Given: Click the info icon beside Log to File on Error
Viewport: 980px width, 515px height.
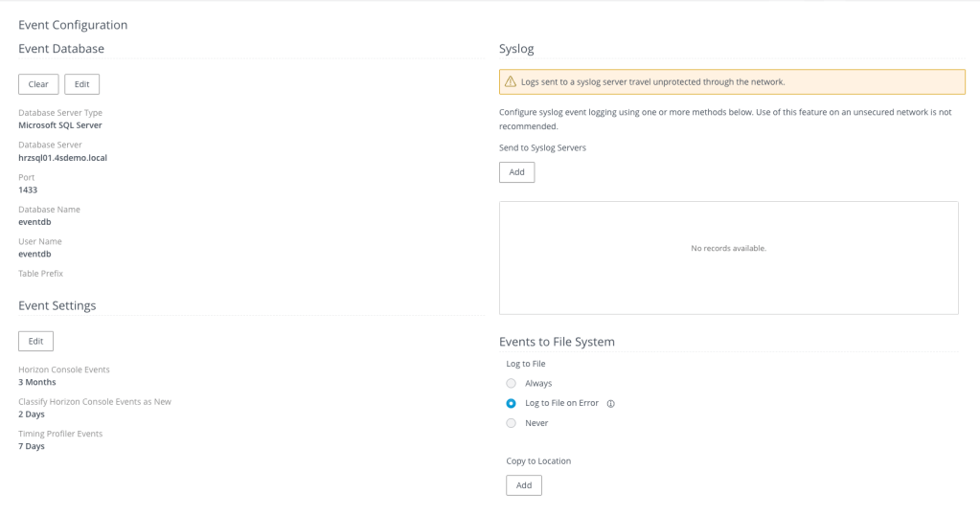Looking at the screenshot, I should [x=611, y=404].
